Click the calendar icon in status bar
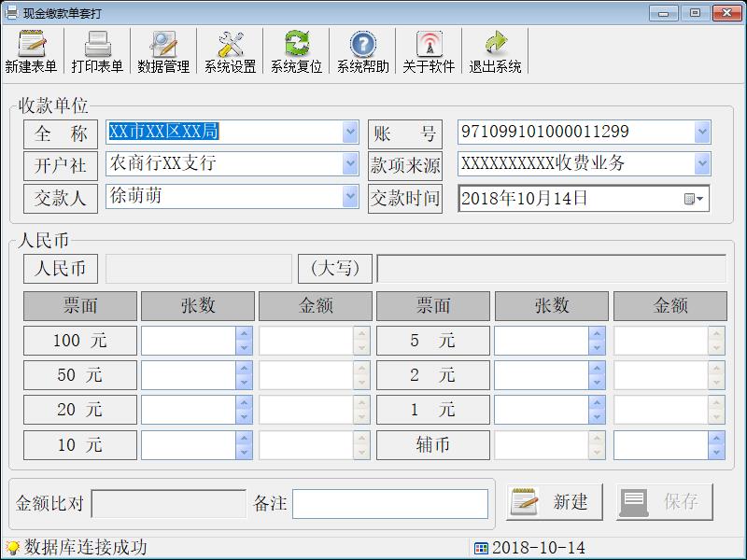 481,548
